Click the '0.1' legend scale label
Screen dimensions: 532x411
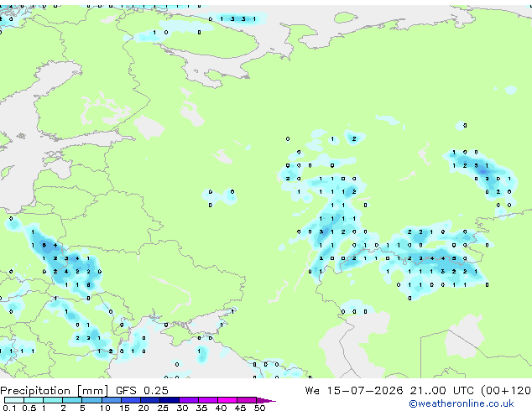(x=9, y=408)
